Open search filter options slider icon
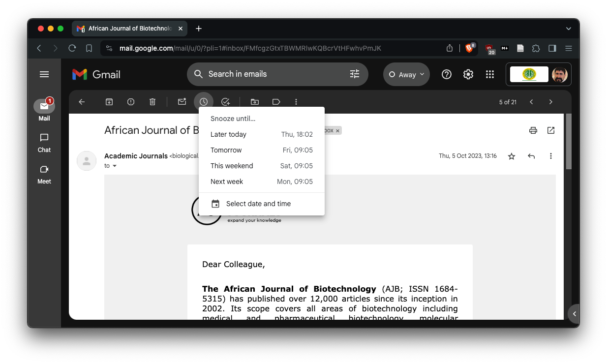This screenshot has height=364, width=607. pos(355,74)
